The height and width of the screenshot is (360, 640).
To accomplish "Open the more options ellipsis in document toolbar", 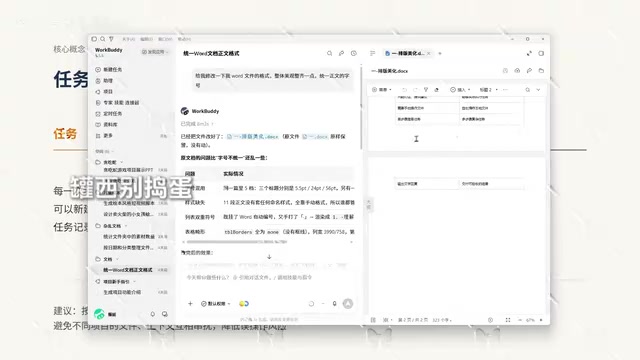I will [x=506, y=89].
